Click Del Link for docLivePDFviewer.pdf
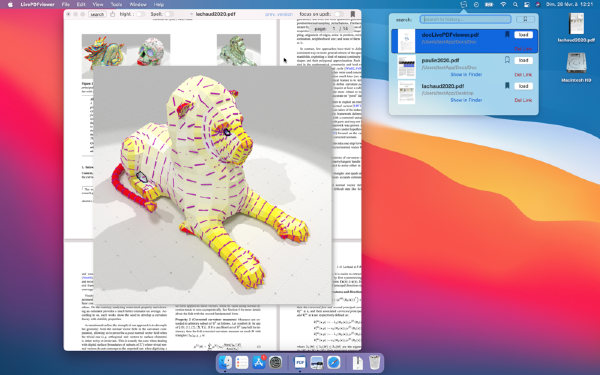This screenshot has height=375, width=600. (523, 49)
